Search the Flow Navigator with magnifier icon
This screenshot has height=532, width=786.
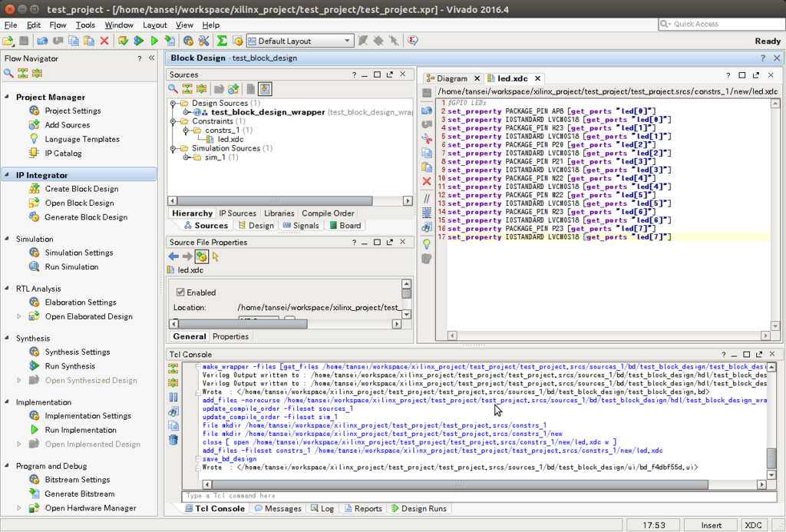pyautogui.click(x=8, y=73)
